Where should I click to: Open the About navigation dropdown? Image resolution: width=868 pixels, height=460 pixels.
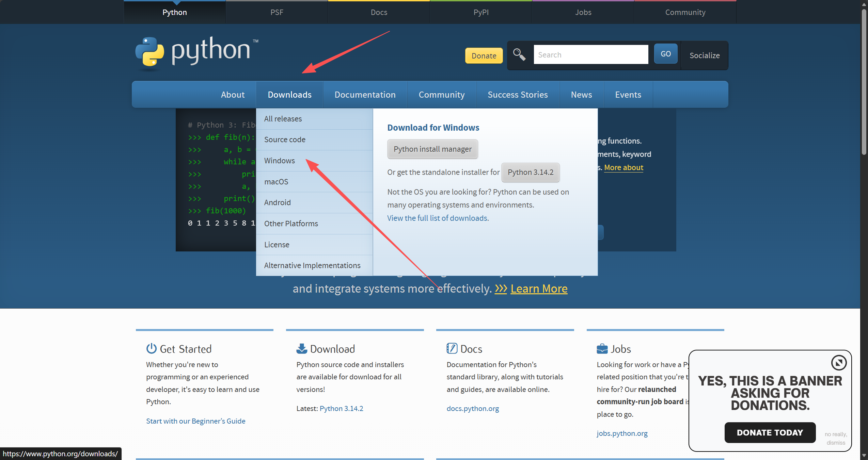[233, 95]
